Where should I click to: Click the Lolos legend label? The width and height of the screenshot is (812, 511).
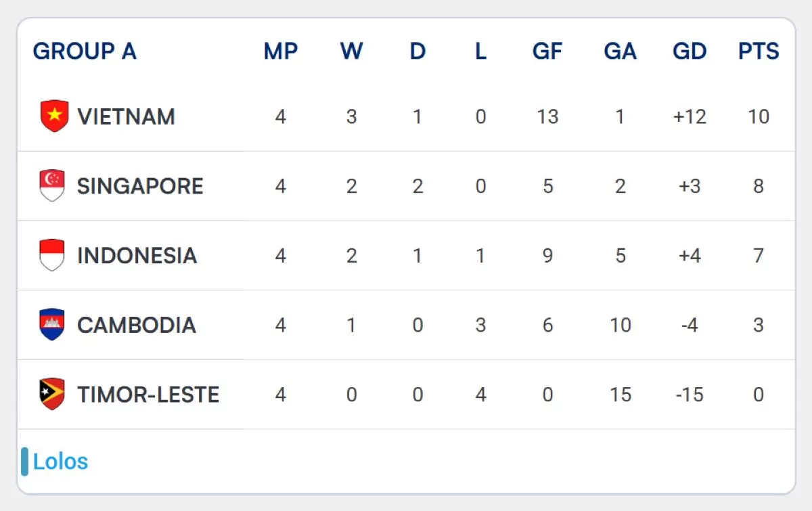pos(60,462)
